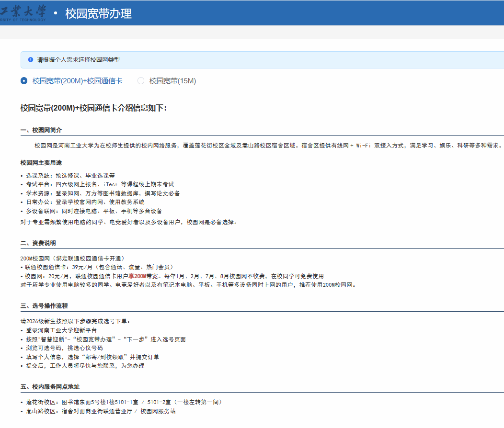
Task: Click section heading 二、资费说明
Action: click(x=38, y=243)
